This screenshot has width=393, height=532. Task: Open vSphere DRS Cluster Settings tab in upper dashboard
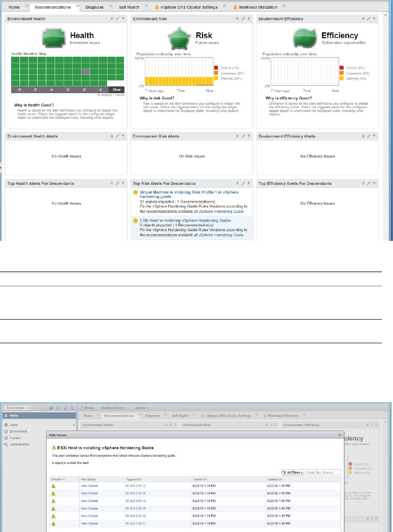point(189,7)
